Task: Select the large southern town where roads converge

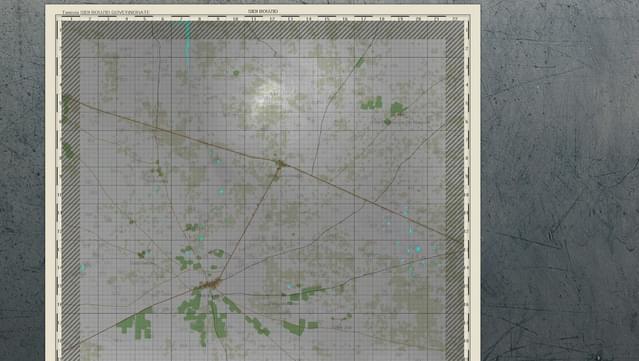Action: [209, 284]
